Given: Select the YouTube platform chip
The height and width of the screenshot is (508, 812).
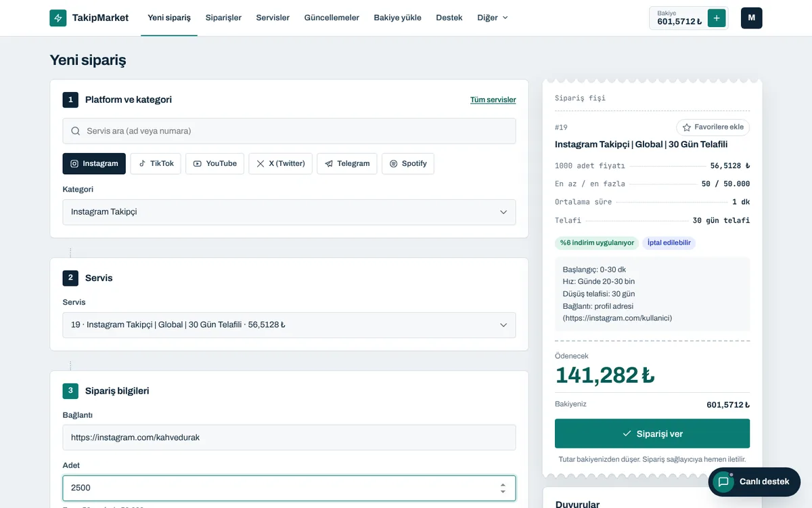Looking at the screenshot, I should click(215, 163).
